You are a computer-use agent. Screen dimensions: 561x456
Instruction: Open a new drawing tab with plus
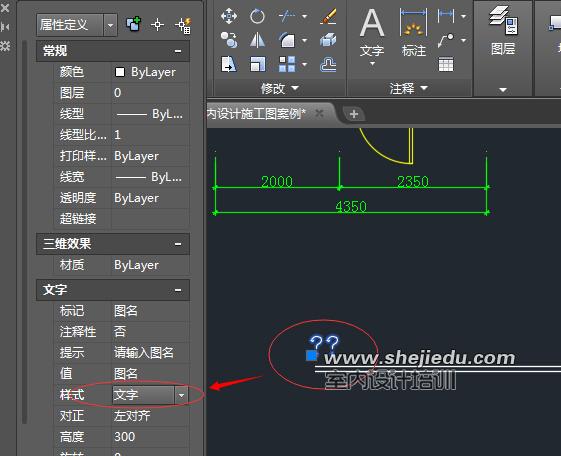tap(354, 114)
